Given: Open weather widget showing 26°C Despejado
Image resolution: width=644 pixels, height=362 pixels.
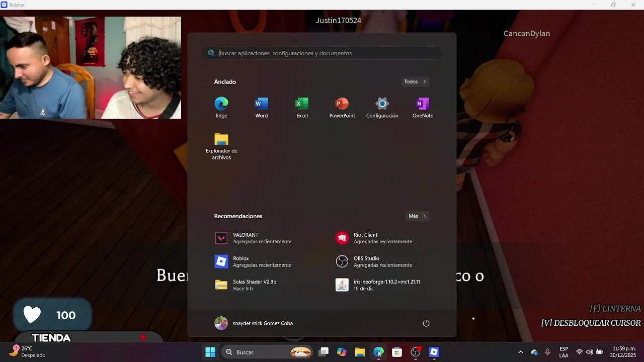Looking at the screenshot, I should 28,352.
